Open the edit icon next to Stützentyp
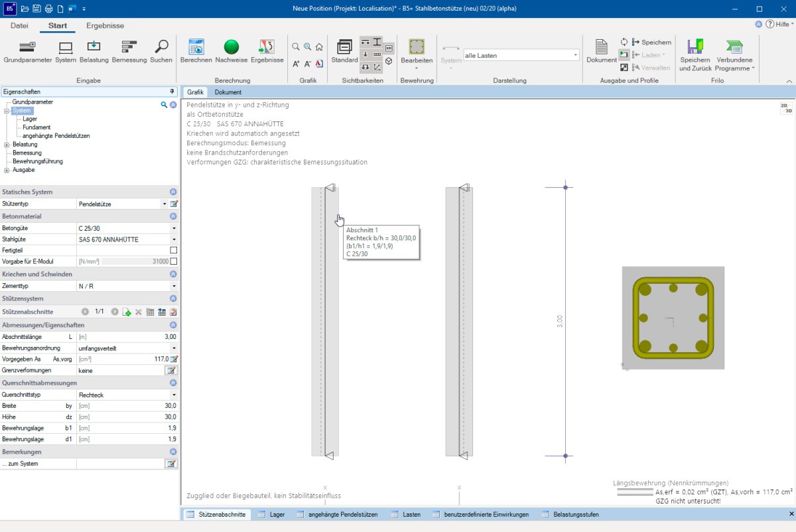Image resolution: width=796 pixels, height=532 pixels. pyautogui.click(x=174, y=204)
